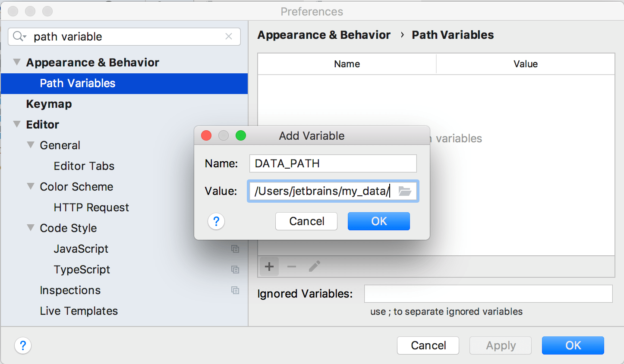Open search options with the magnifier icon
The height and width of the screenshot is (364, 624).
19,37
